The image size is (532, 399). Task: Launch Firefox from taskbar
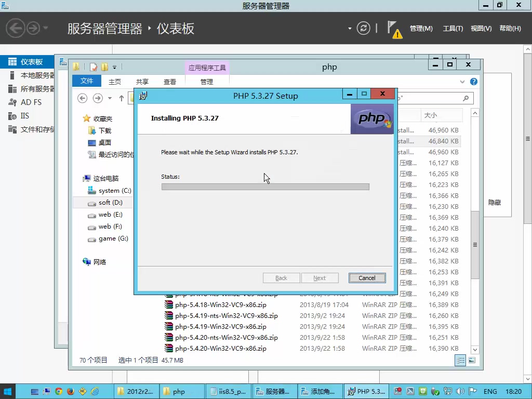[x=71, y=392]
